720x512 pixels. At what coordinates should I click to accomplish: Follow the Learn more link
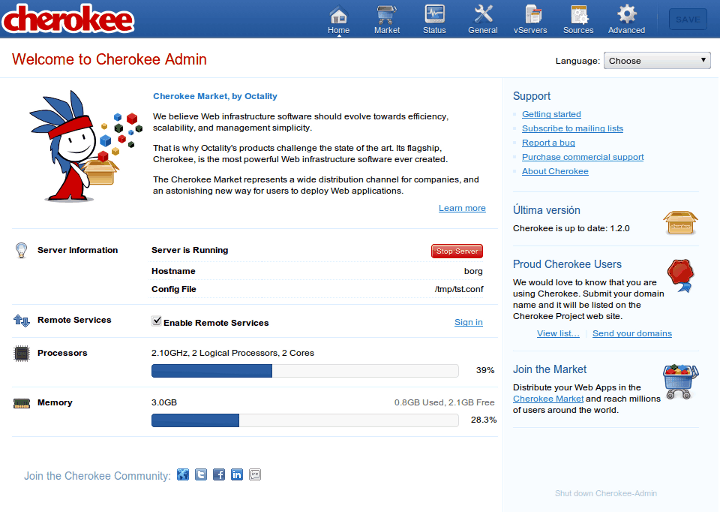coord(462,208)
